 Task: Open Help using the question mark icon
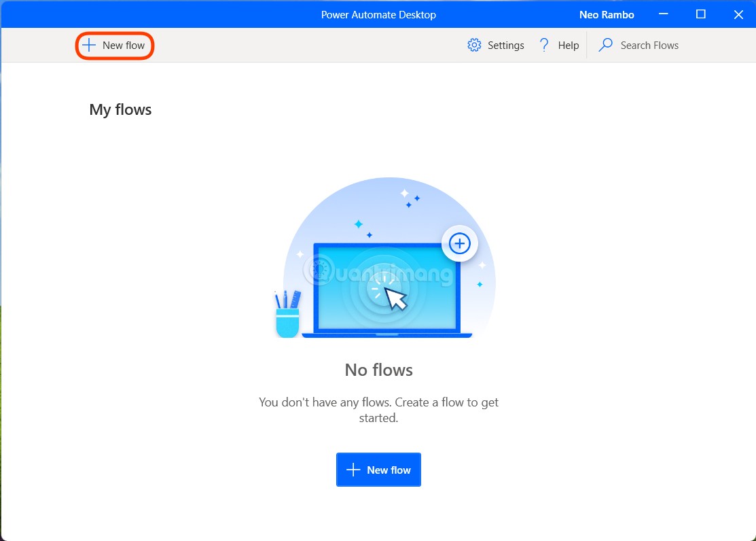[x=544, y=46]
